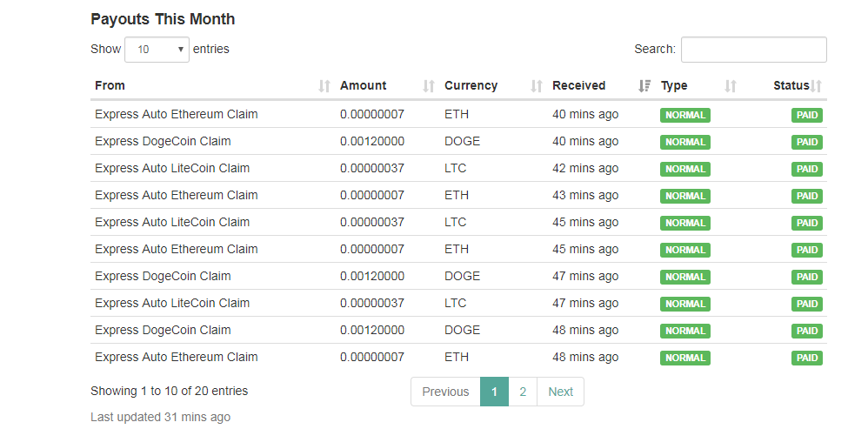Sort the table by the Amount header text
The height and width of the screenshot is (429, 868).
tap(364, 85)
